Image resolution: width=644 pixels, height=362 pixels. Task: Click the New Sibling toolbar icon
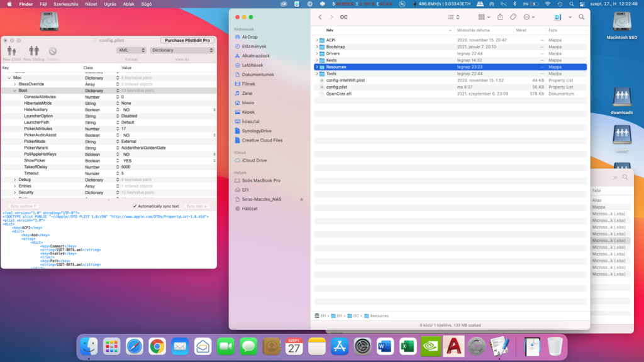[x=33, y=52]
